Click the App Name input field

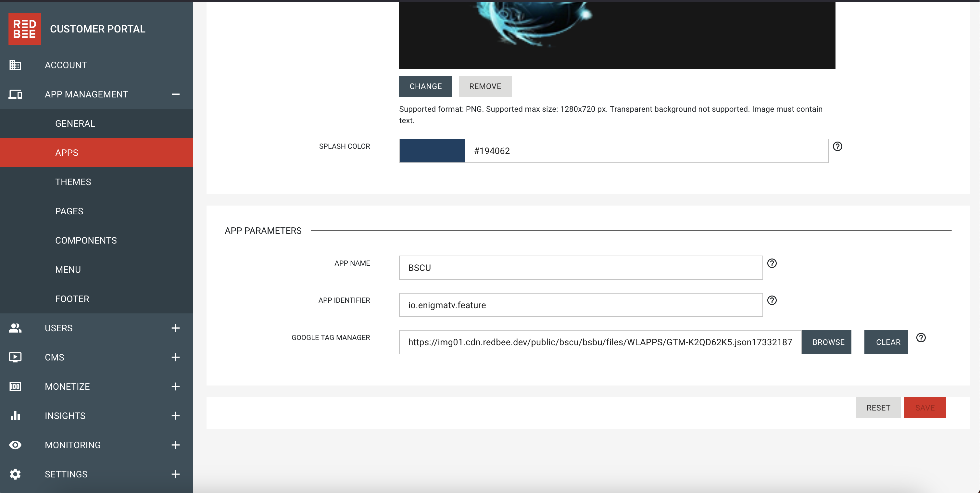click(x=581, y=268)
